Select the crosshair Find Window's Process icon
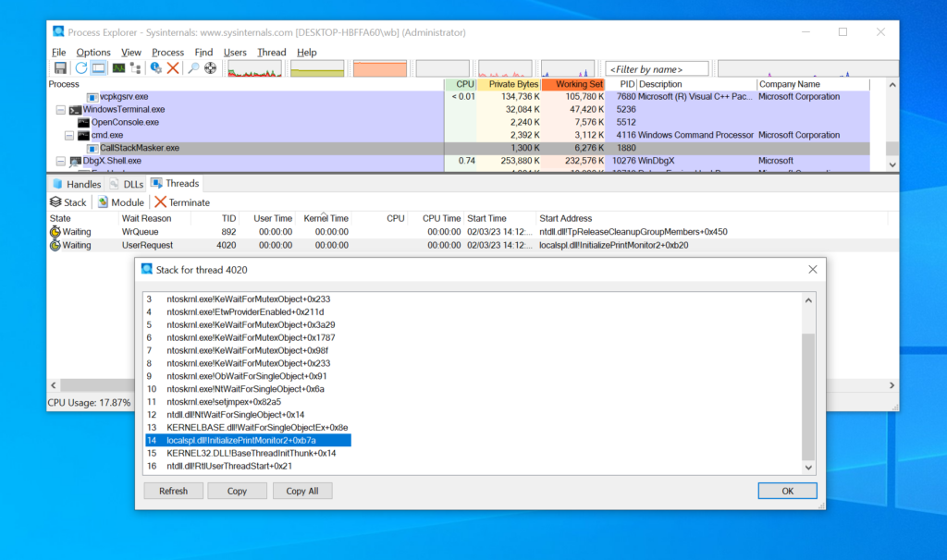The width and height of the screenshot is (947, 560). tap(211, 68)
